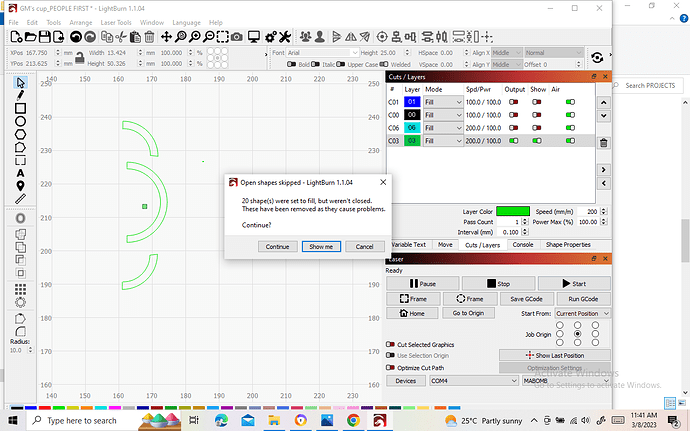
Task: Click the New file icon
Action: tap(16, 37)
